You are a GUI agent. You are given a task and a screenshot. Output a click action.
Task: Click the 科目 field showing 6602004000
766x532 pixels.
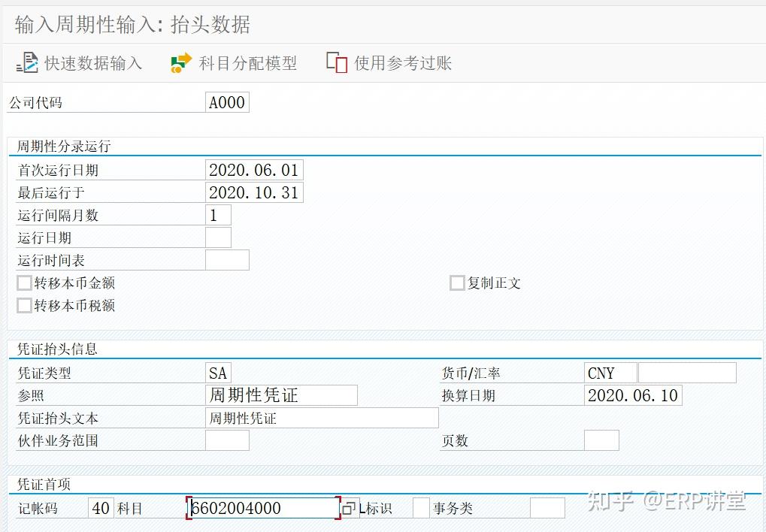[x=263, y=507]
